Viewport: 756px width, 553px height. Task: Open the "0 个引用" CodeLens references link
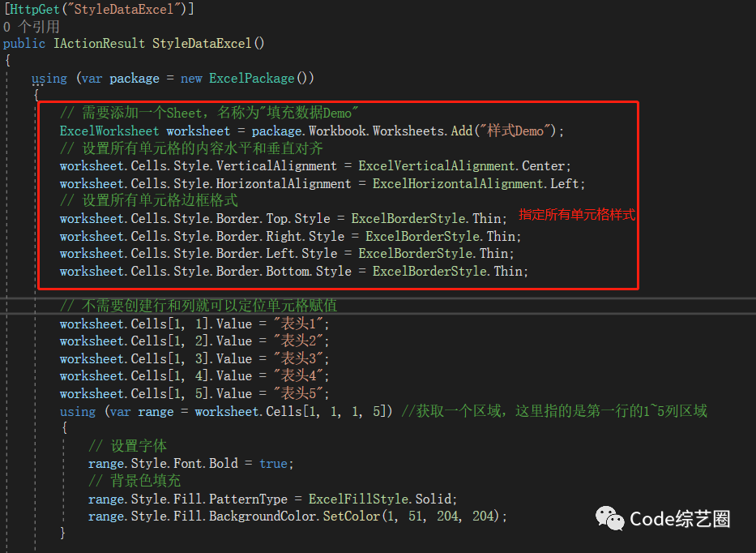31,27
